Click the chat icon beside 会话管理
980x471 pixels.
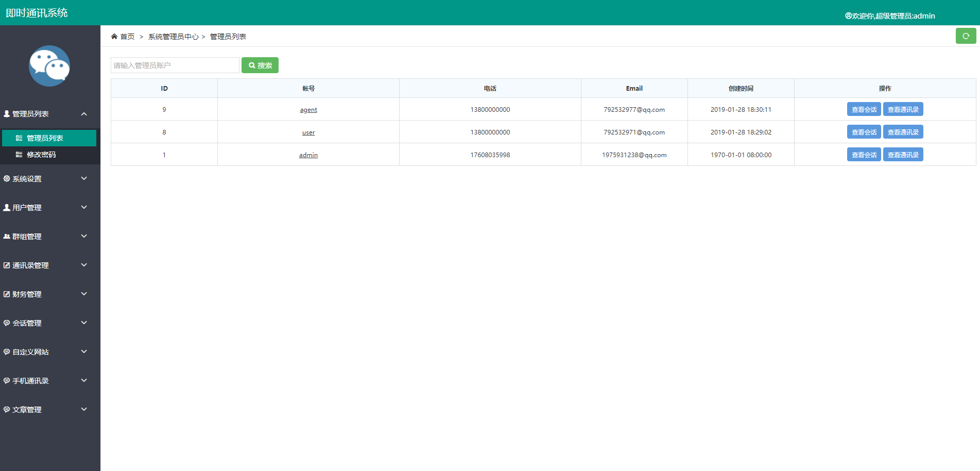click(7, 323)
